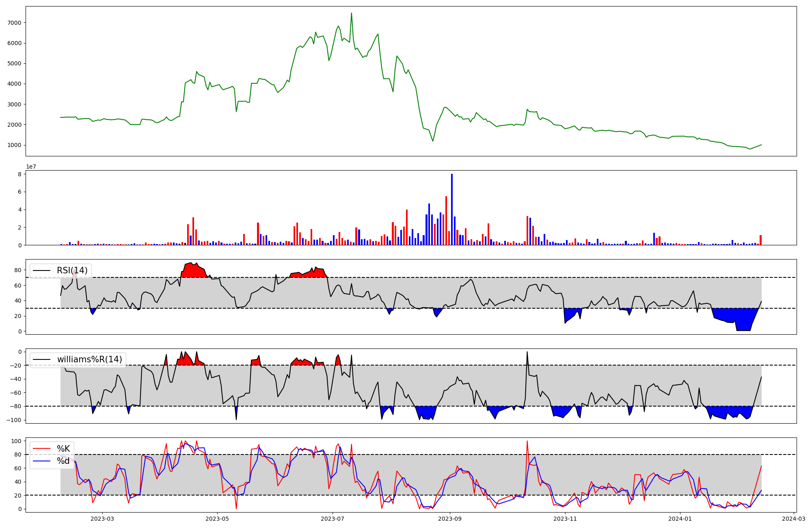Click the black RSI(14) legend line sample
The height and width of the screenshot is (528, 812).
(x=41, y=270)
